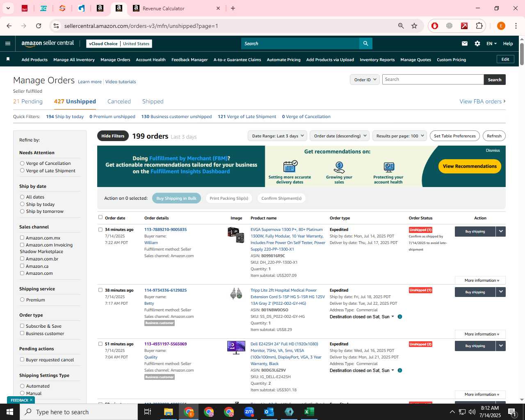525x420 pixels.
Task: Open Date Range Last 3 days dropdown
Action: coord(278,136)
